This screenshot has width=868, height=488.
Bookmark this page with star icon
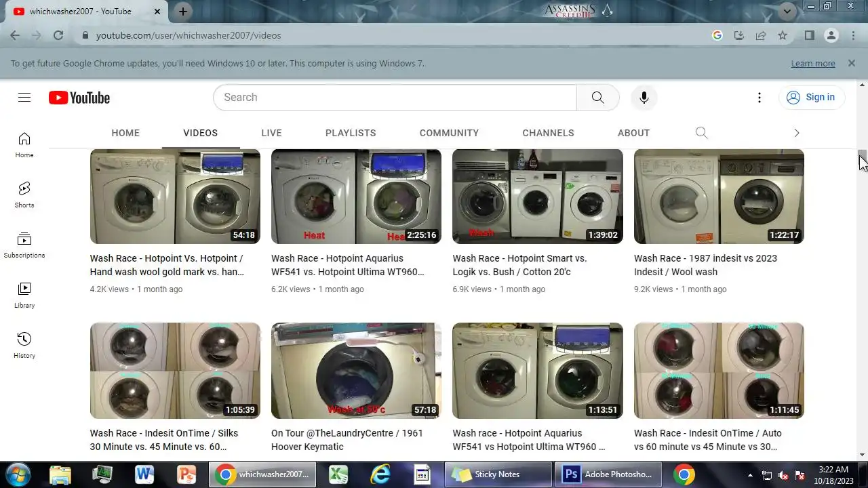tap(783, 35)
